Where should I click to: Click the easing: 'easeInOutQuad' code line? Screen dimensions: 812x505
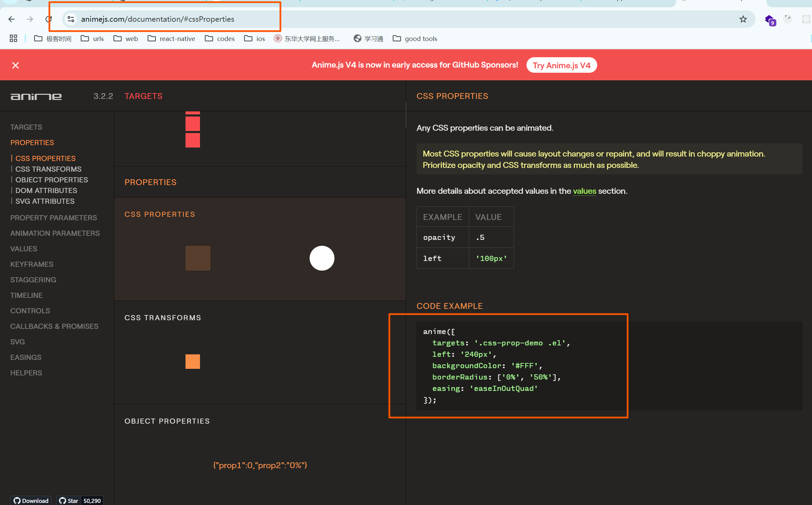(x=485, y=388)
